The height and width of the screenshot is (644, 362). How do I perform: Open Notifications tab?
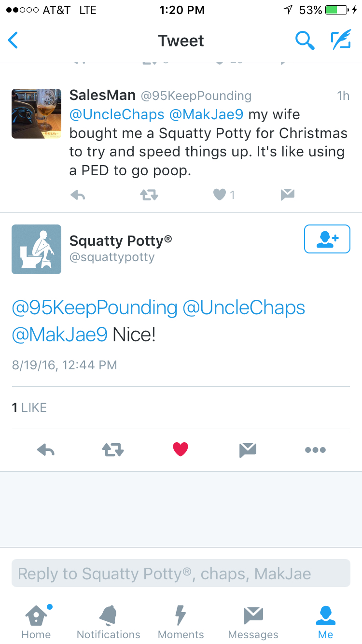[109, 622]
